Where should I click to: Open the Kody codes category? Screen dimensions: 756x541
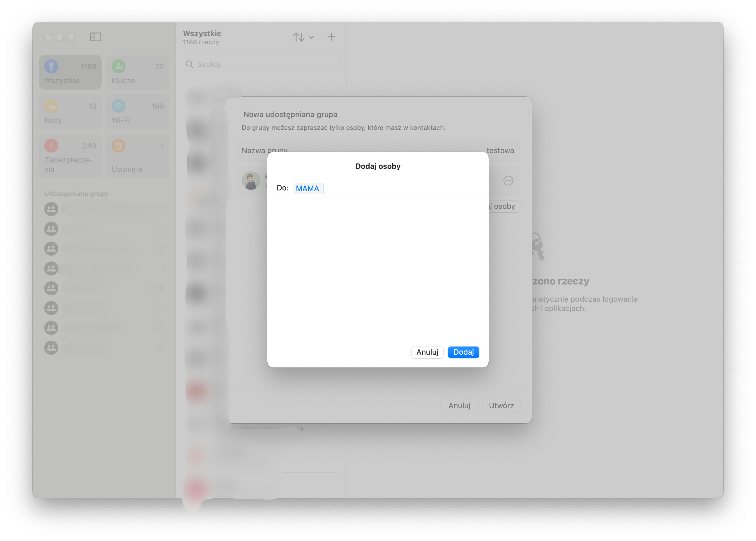pos(70,112)
